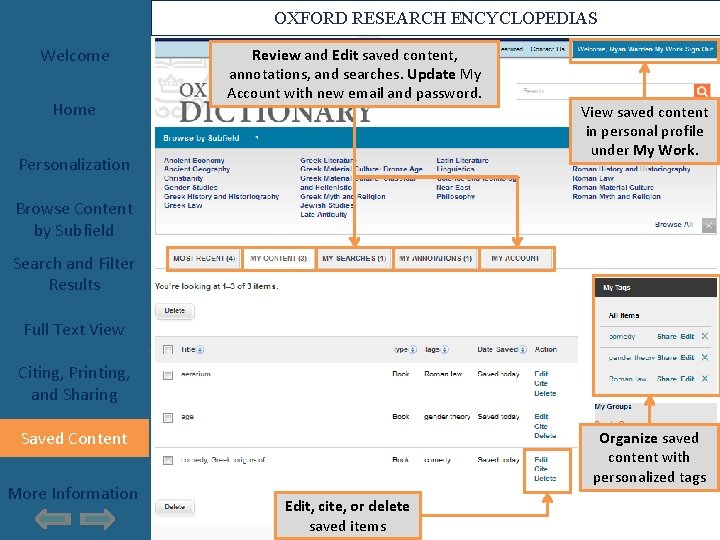Select Search and Filter Results in sidebar
Image resolution: width=720 pixels, height=540 pixels.
(x=74, y=274)
